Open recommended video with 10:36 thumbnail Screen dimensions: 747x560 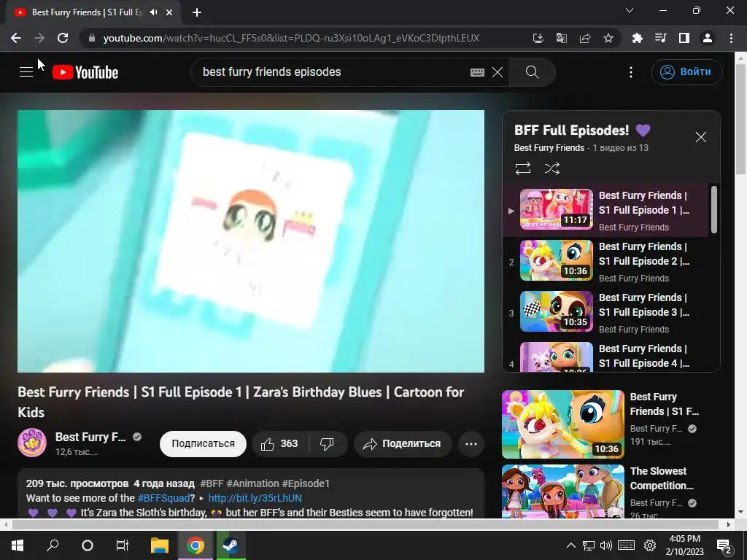[563, 424]
